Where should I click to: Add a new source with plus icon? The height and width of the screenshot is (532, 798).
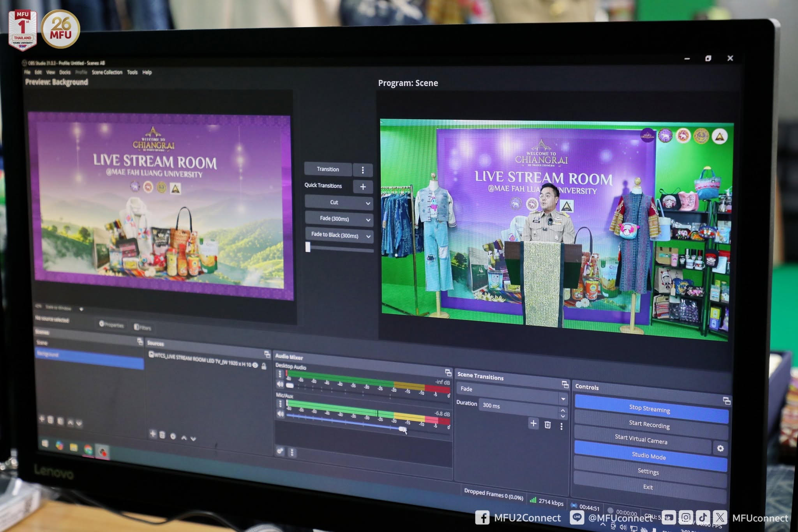click(153, 434)
